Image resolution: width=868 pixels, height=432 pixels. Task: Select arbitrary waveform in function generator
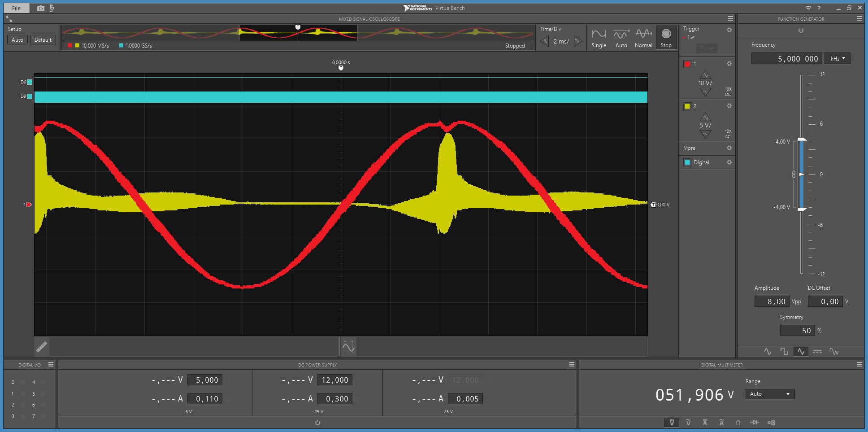pyautogui.click(x=834, y=352)
